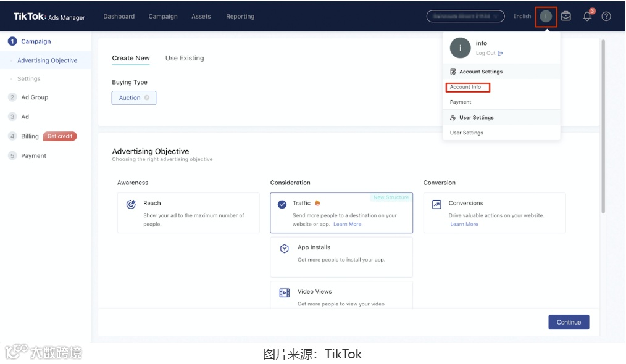Select Advertising Objective in sidebar
626x364 pixels.
[47, 60]
